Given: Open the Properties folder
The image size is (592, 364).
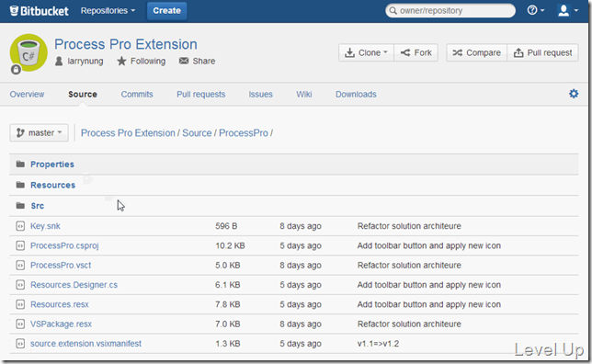Looking at the screenshot, I should pyautogui.click(x=52, y=165).
